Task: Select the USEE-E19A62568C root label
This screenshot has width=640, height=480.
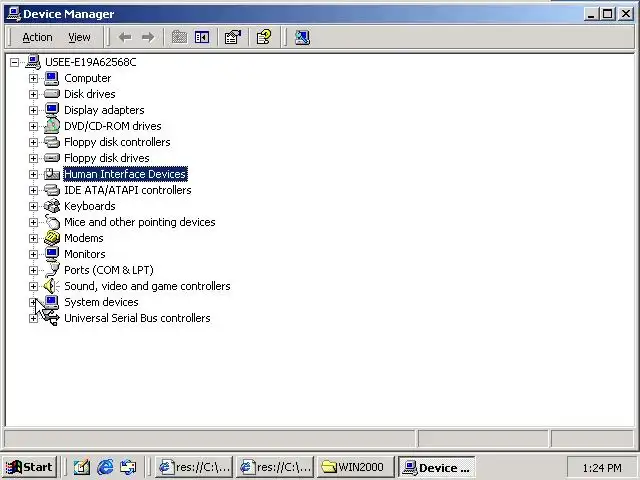Action: tap(91, 62)
